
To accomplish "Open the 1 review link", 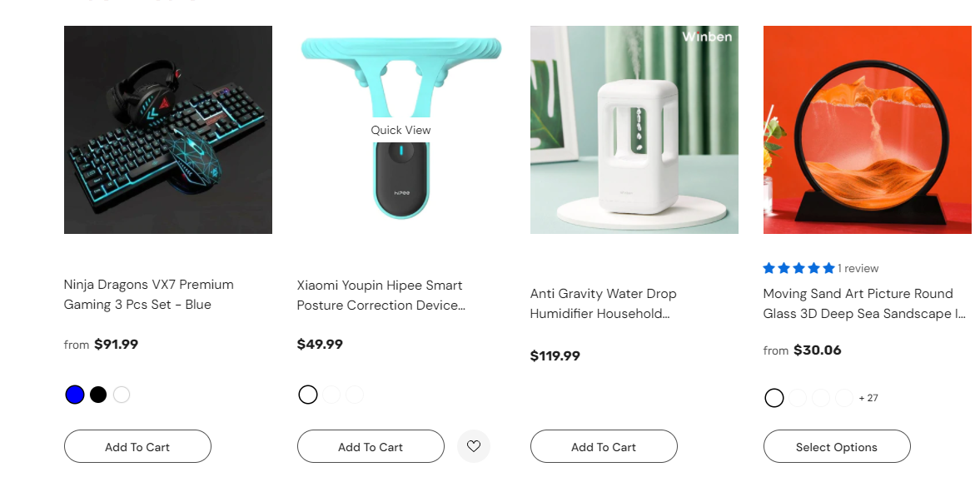I will pos(858,268).
